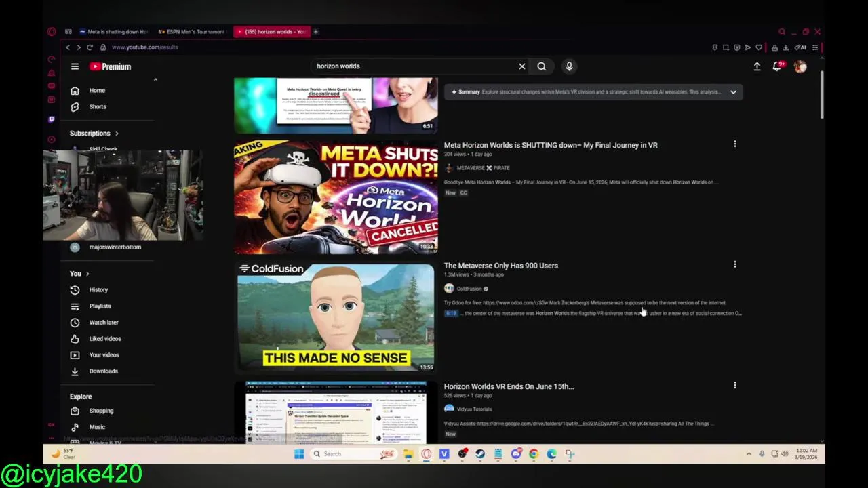Go to the YouTube Premium logo home
The height and width of the screenshot is (488, 868).
click(x=110, y=66)
